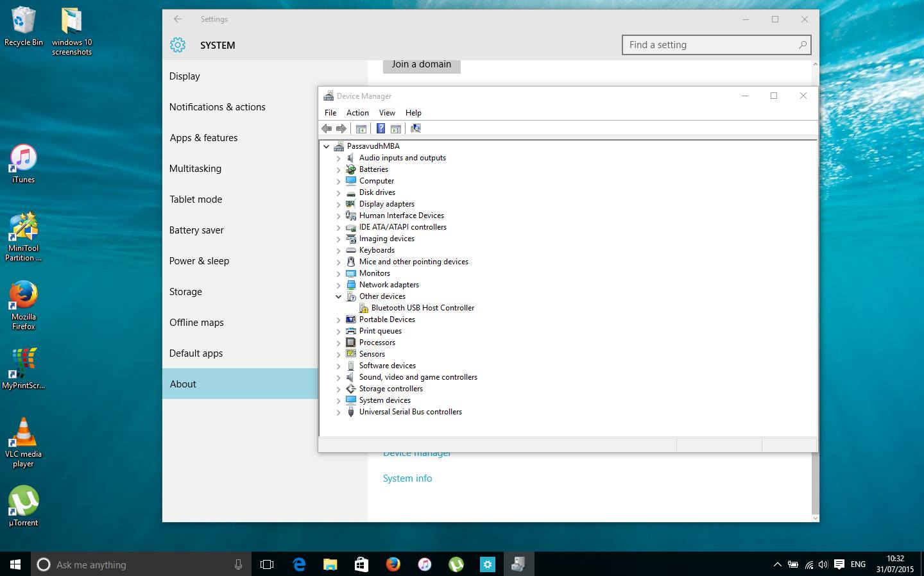This screenshot has height=576, width=924.
Task: Open the View menu in Device Manager
Action: point(387,112)
